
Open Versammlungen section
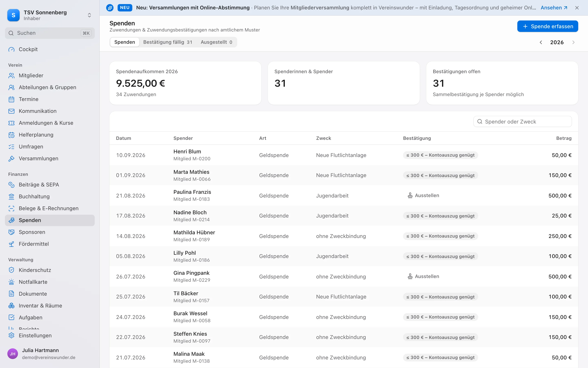tap(50, 158)
